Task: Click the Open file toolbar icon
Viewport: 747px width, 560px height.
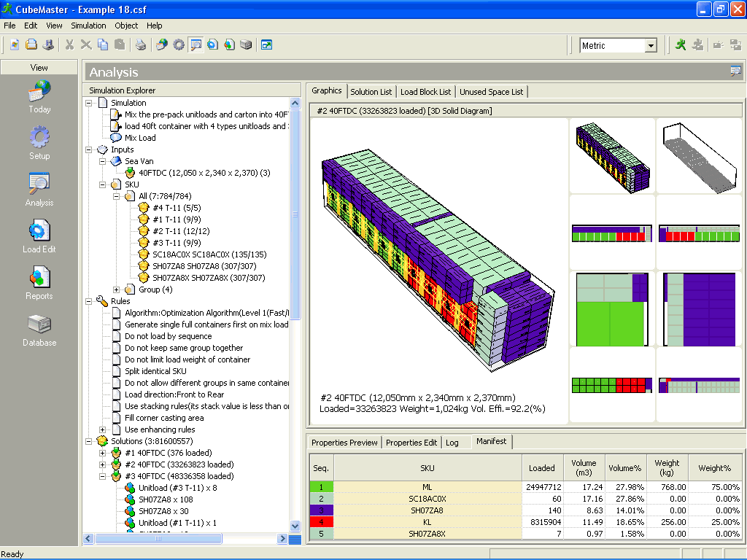Action: click(x=31, y=44)
